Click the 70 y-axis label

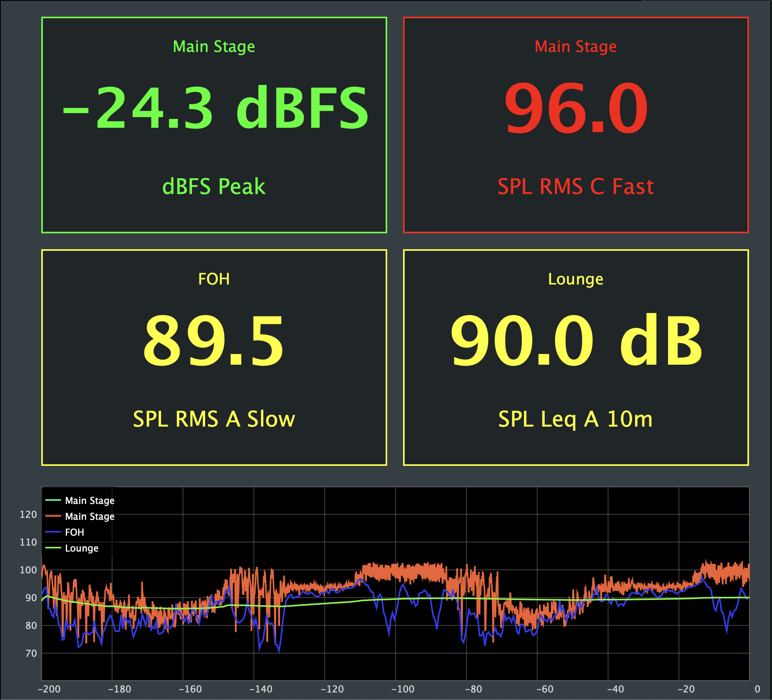(x=31, y=654)
